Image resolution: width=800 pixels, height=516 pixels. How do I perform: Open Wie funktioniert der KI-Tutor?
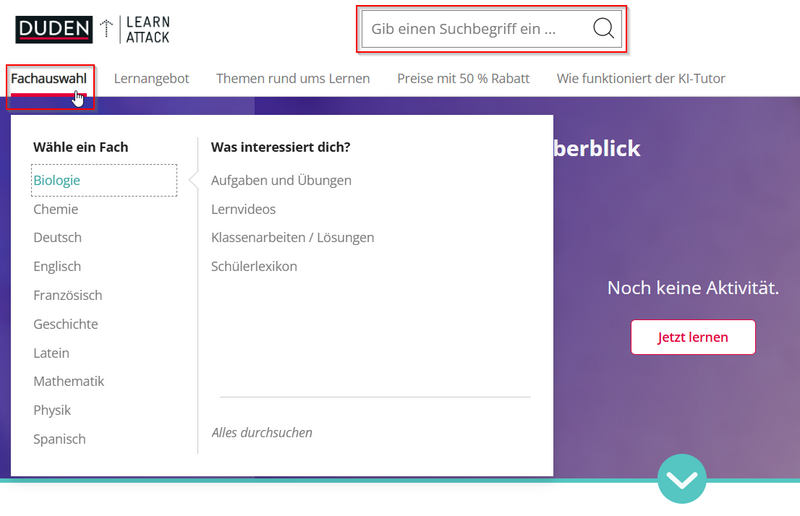(x=641, y=79)
